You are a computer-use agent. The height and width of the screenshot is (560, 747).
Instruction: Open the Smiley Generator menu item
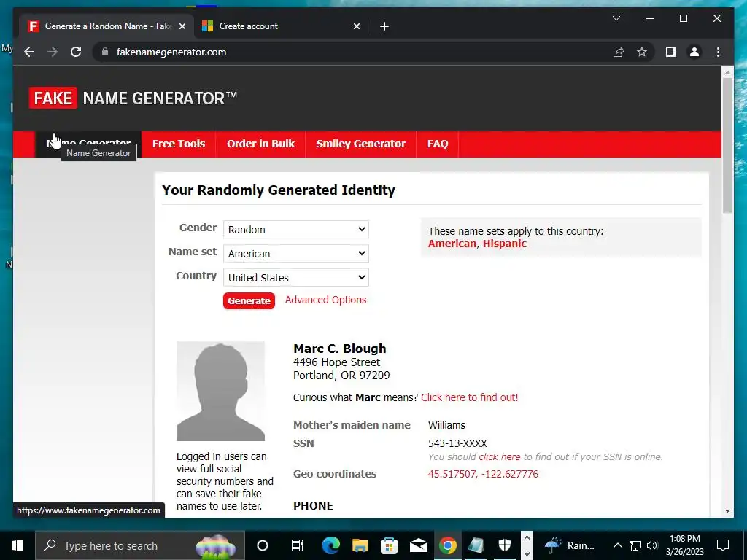point(360,144)
